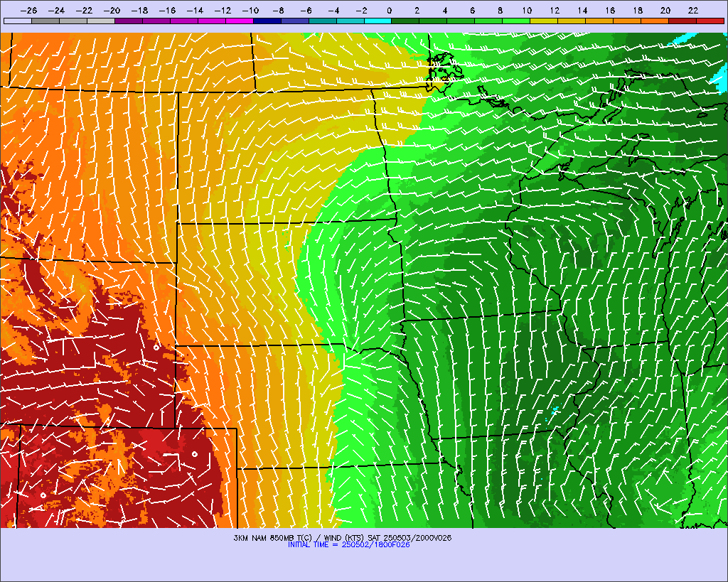
Task: Click the legend label -18
Action: [x=140, y=11]
